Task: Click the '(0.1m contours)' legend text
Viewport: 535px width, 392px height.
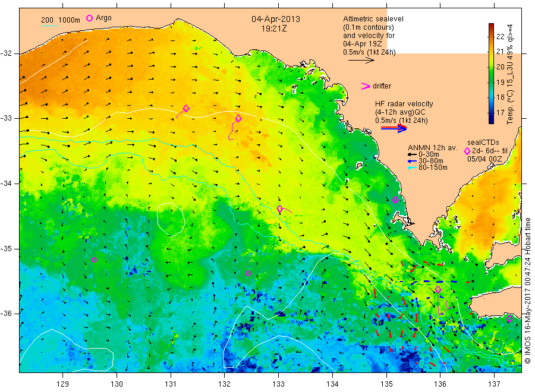Action: point(369,27)
